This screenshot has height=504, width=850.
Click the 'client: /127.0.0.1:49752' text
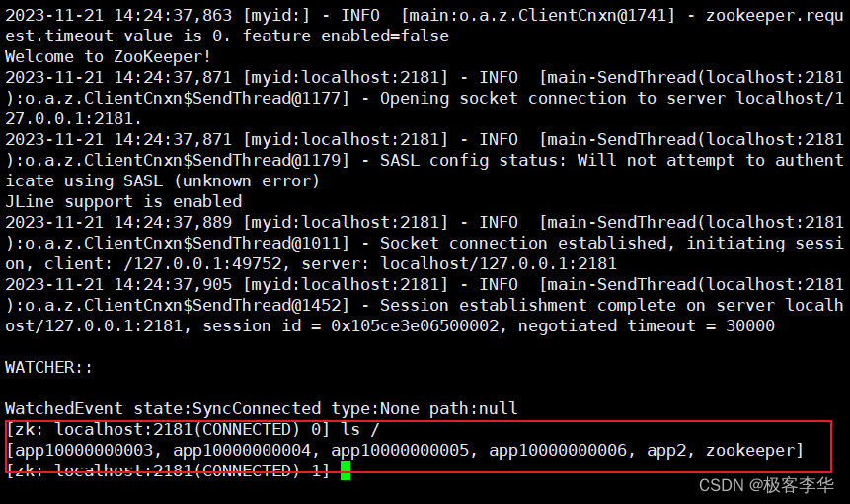tap(163, 263)
